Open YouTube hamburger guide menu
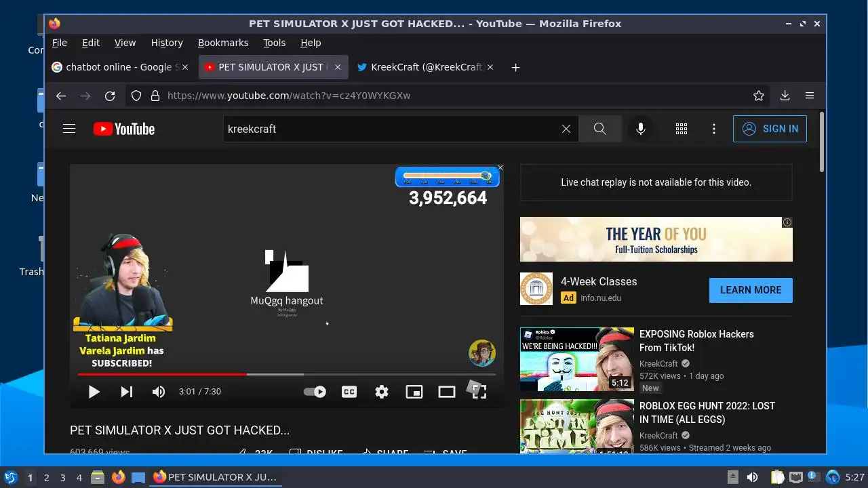This screenshot has height=488, width=868. (x=69, y=129)
